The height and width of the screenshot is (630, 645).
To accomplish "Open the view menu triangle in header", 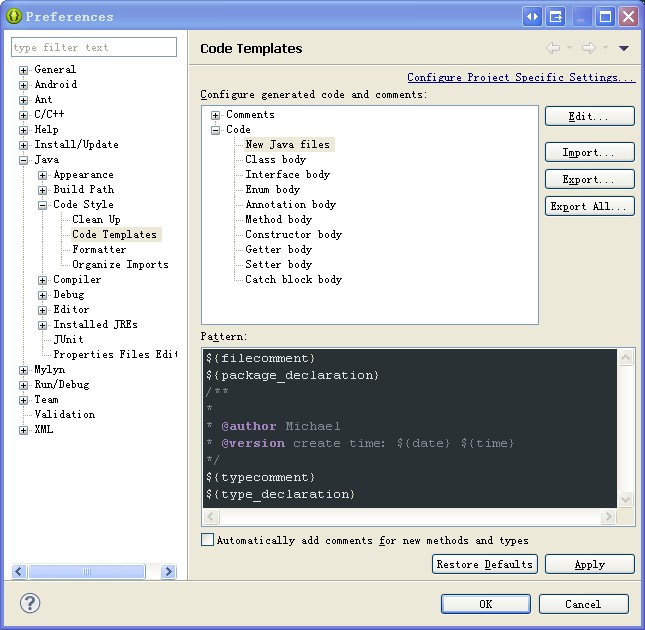I will coord(624,48).
